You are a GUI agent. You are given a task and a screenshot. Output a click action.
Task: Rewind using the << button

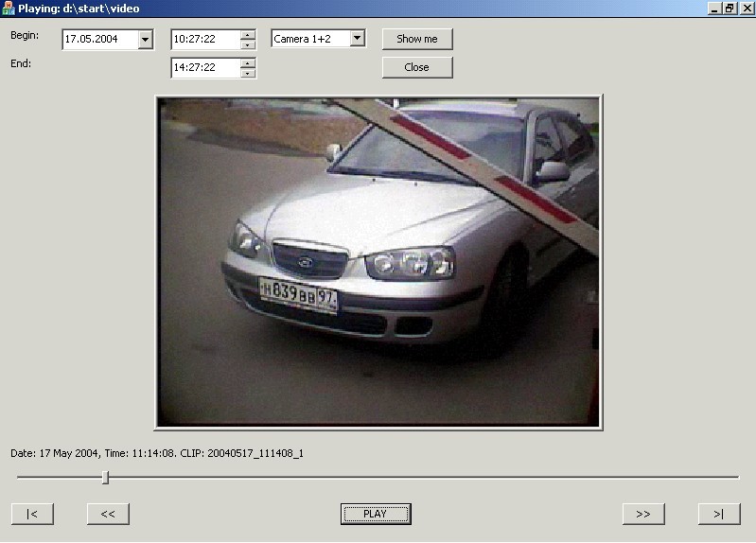[108, 514]
